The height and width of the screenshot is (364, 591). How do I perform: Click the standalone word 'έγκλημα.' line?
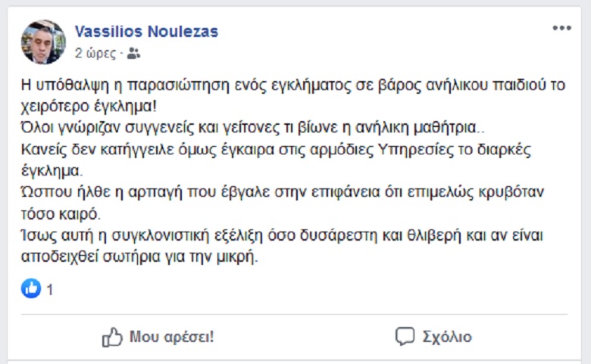[x=52, y=171]
